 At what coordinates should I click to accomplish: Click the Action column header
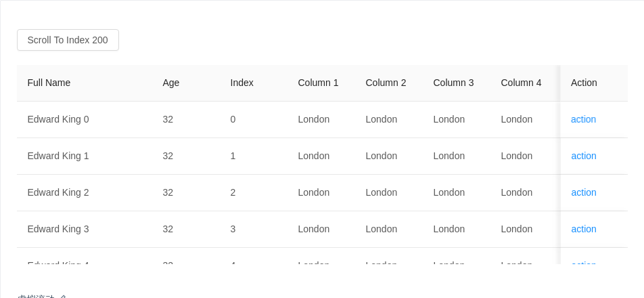tap(584, 83)
